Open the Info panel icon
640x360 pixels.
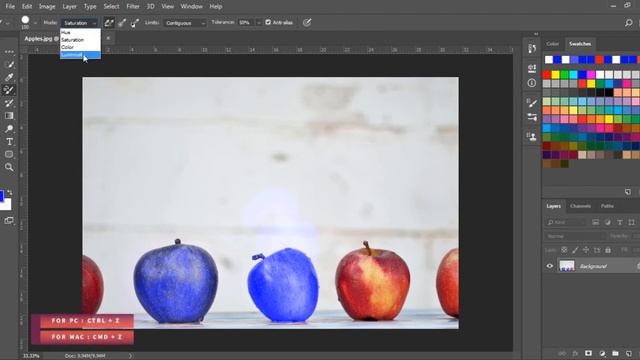pos(532,83)
